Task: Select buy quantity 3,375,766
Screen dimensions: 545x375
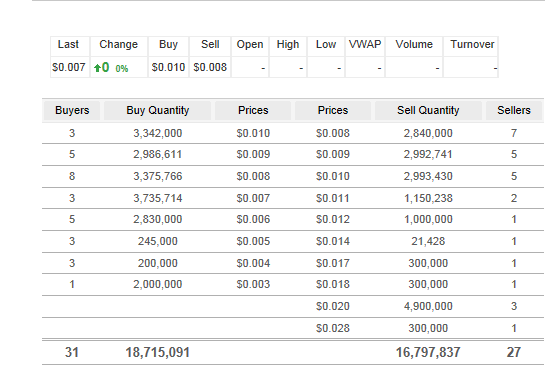Action: (x=157, y=177)
